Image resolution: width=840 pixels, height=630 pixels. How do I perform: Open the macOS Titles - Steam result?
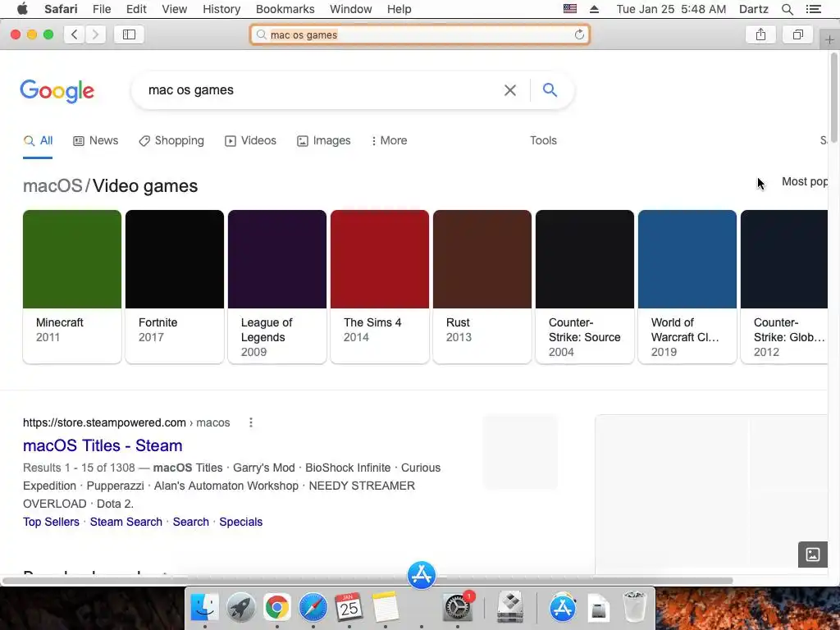[x=103, y=445]
